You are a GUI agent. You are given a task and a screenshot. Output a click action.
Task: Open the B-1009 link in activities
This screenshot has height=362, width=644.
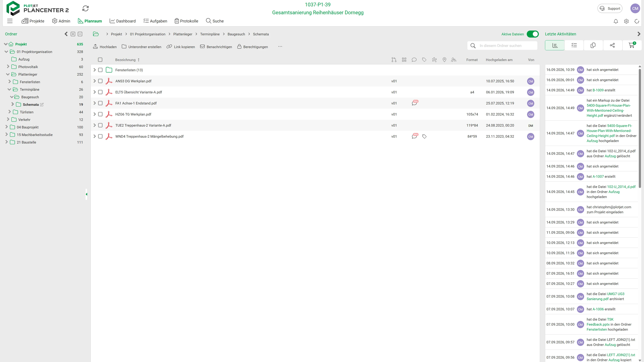pyautogui.click(x=598, y=90)
